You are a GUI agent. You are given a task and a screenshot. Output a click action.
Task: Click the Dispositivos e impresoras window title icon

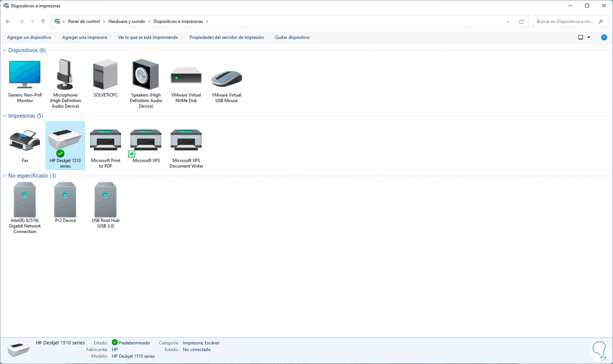pyautogui.click(x=6, y=6)
